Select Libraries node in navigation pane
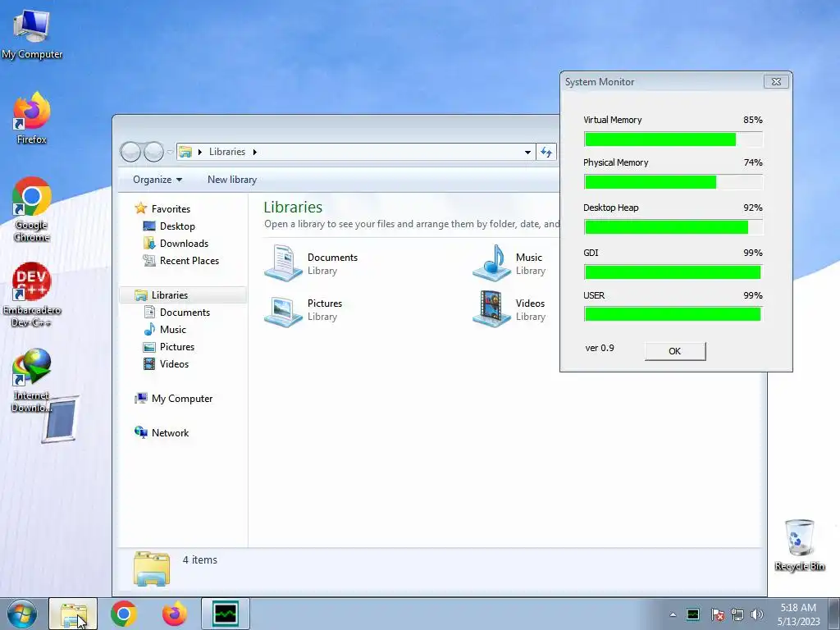 182,294
